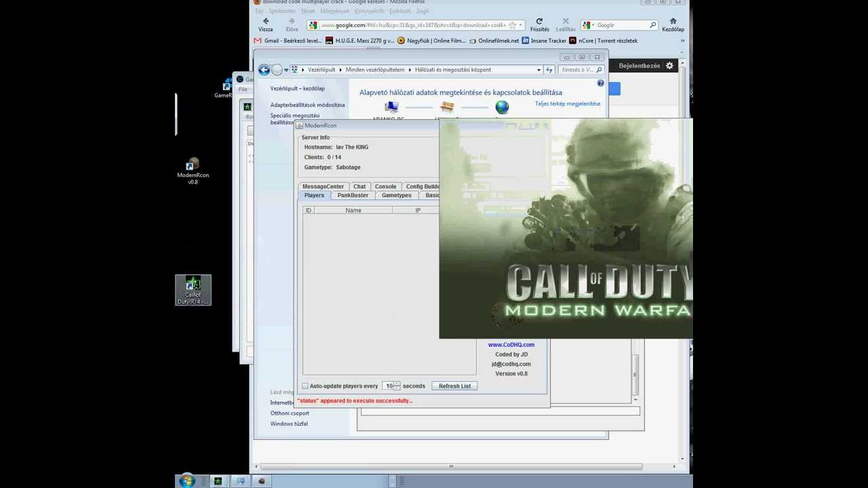Open the Gmail bookmark in bookmarks bar

click(288, 41)
